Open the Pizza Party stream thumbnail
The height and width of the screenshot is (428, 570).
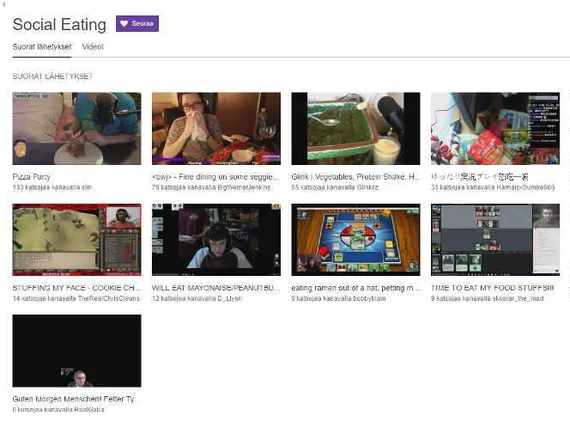click(77, 129)
